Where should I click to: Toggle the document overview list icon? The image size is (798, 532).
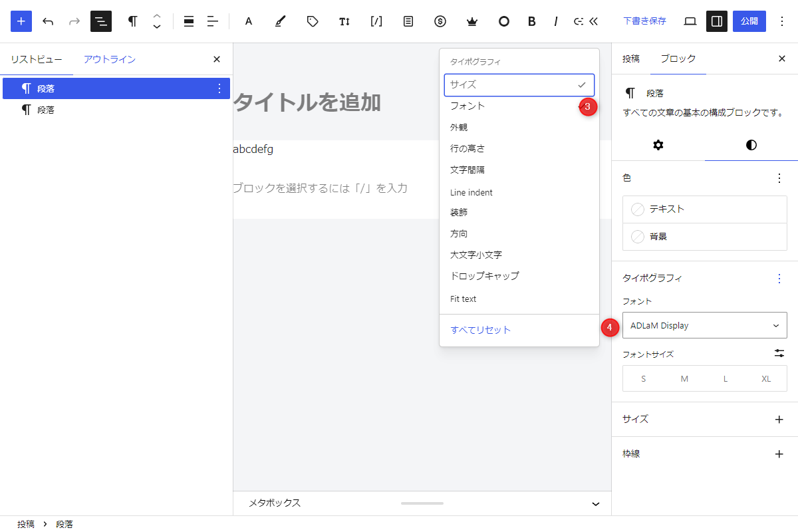pyautogui.click(x=101, y=21)
